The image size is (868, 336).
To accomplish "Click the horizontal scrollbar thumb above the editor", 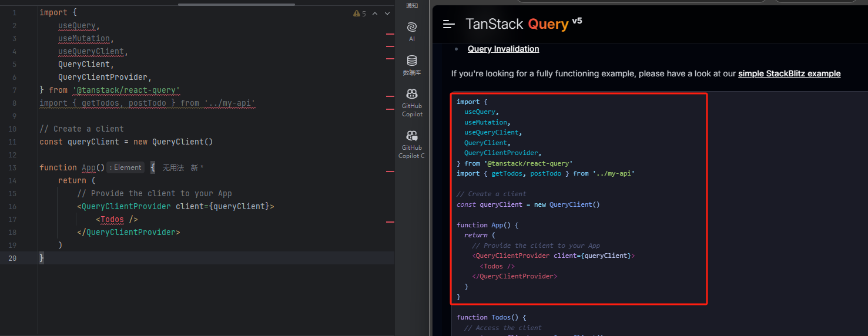I will click(x=236, y=4).
